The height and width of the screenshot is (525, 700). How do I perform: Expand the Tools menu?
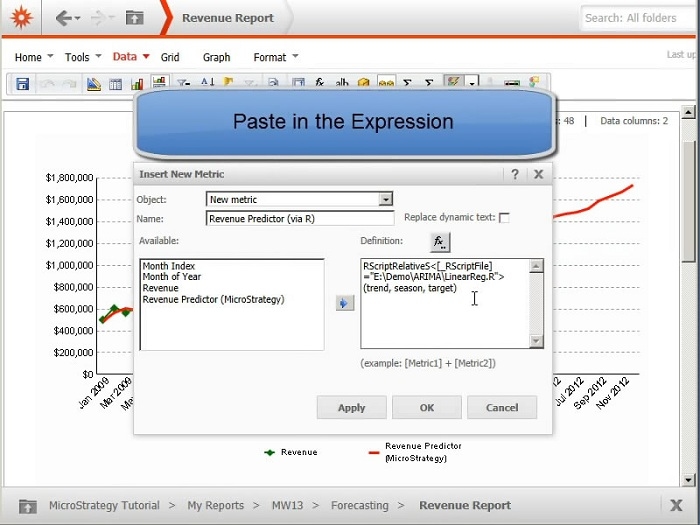(x=82, y=57)
